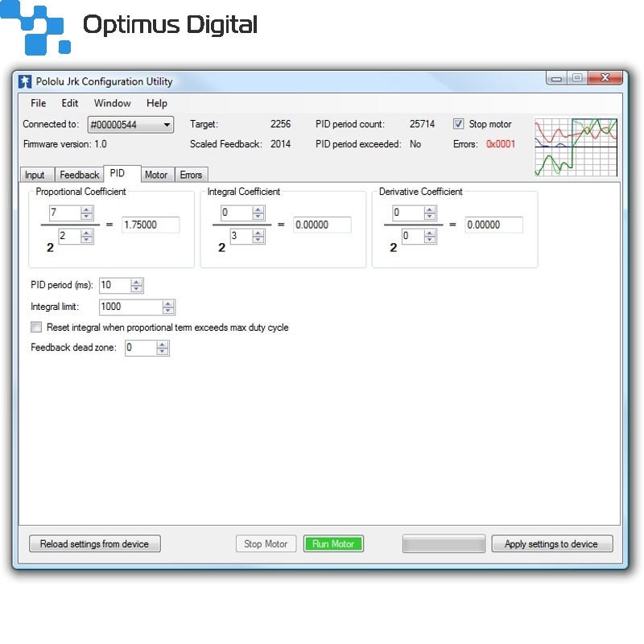This screenshot has width=644, height=644.
Task: Decrease integral numerator with down arrow
Action: click(258, 217)
